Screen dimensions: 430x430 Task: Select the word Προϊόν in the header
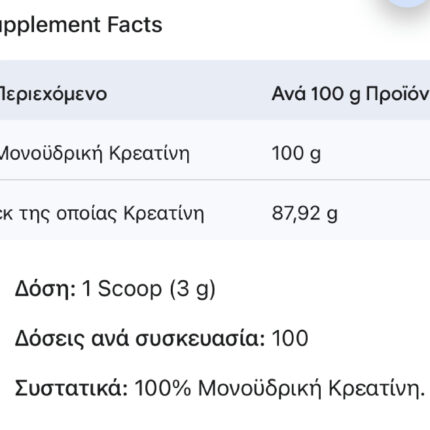coord(398,94)
